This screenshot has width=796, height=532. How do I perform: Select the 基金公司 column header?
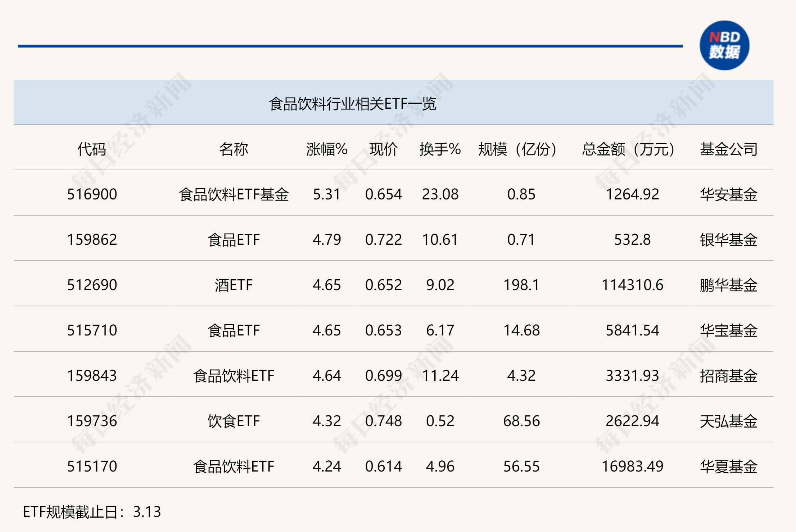(728, 149)
